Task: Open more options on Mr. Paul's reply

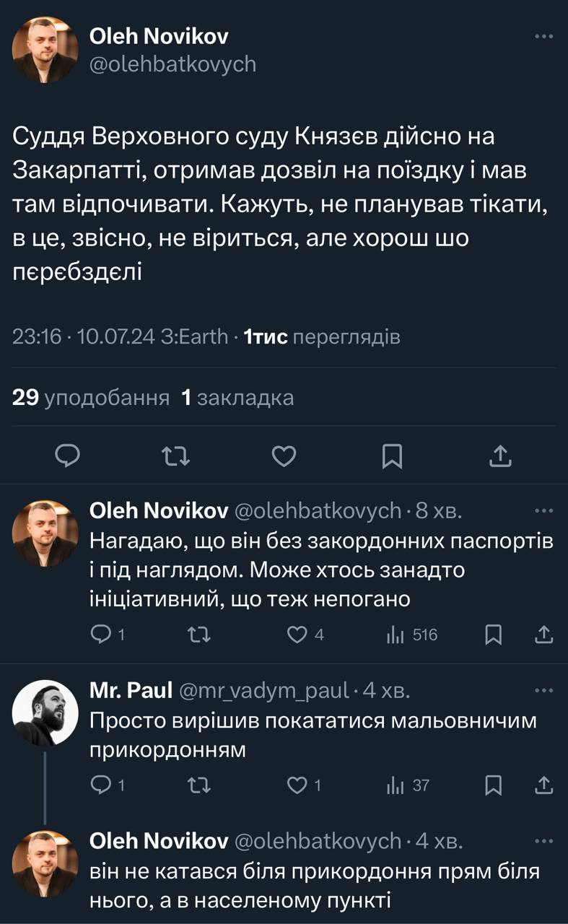Action: (543, 690)
